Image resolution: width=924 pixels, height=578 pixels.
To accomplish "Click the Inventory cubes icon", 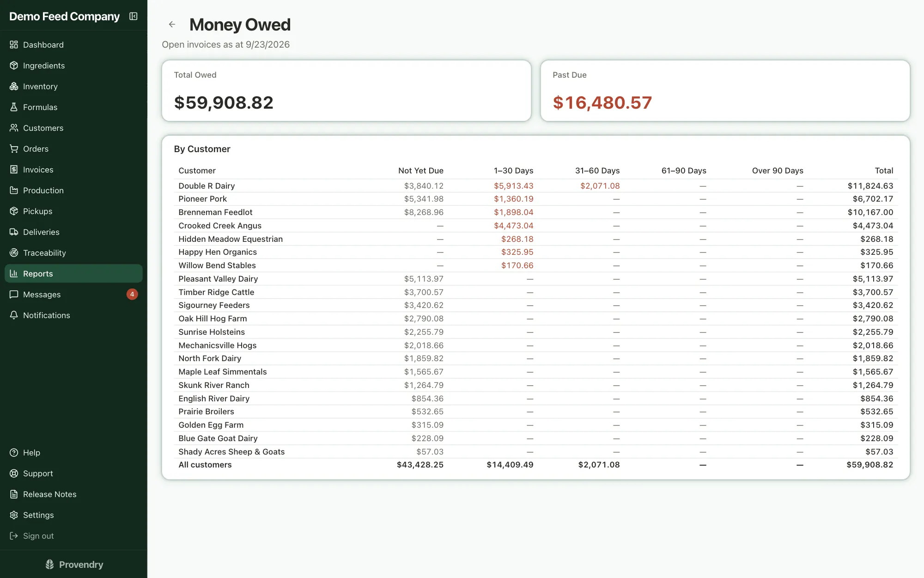I will (14, 86).
